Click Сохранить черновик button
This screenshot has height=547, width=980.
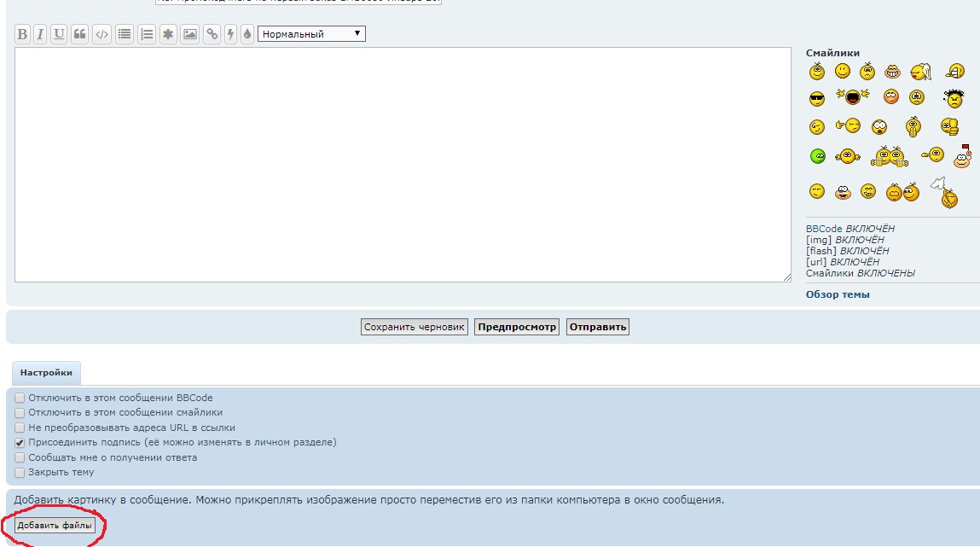pos(415,327)
